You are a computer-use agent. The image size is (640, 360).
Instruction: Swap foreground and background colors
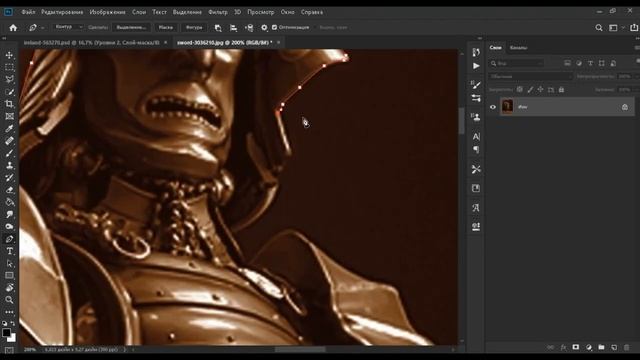coord(13,323)
